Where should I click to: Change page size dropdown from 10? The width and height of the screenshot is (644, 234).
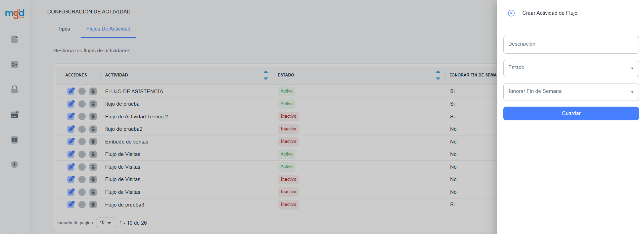click(x=106, y=223)
